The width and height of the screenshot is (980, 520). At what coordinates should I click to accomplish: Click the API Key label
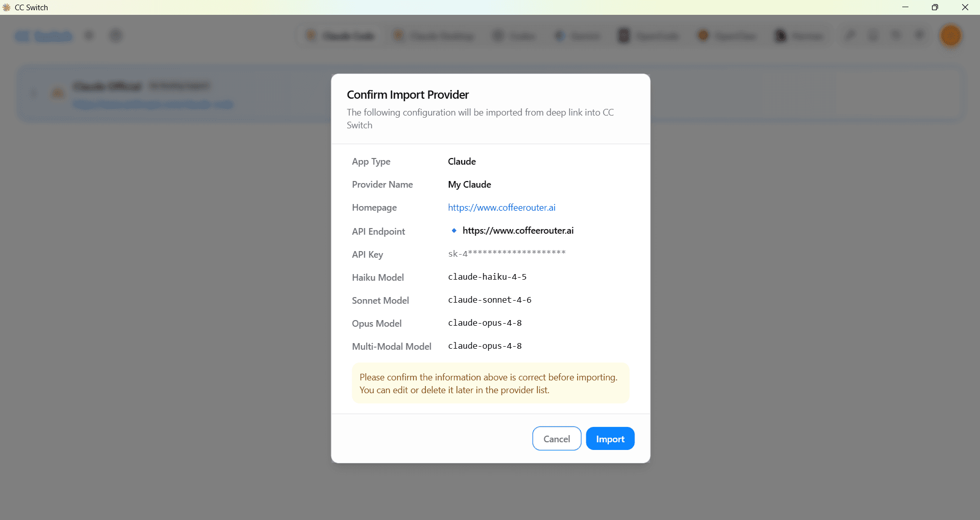pyautogui.click(x=367, y=255)
